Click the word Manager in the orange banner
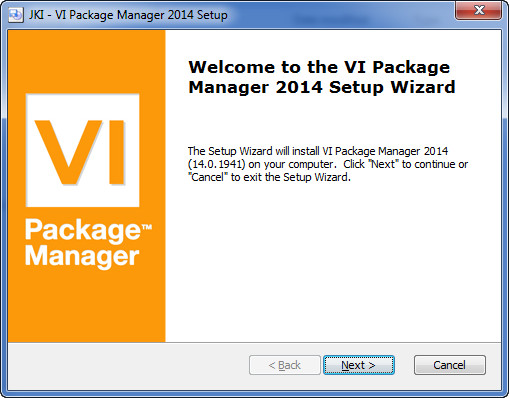This screenshot has width=509, height=398. click(x=82, y=257)
